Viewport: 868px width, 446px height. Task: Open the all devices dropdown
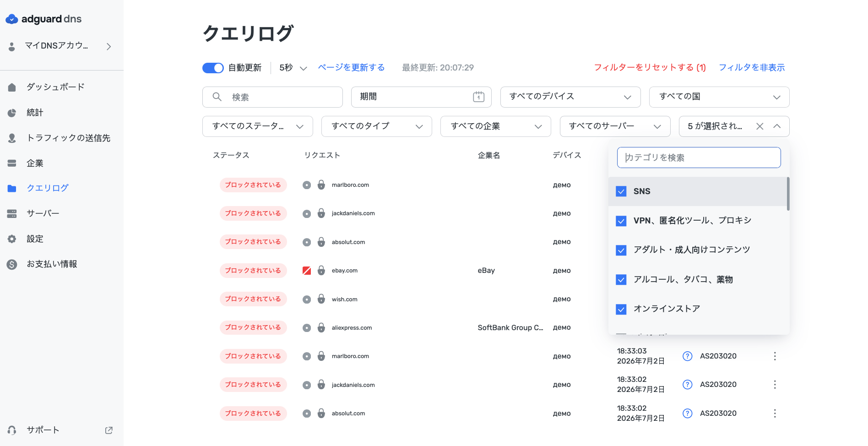point(570,97)
